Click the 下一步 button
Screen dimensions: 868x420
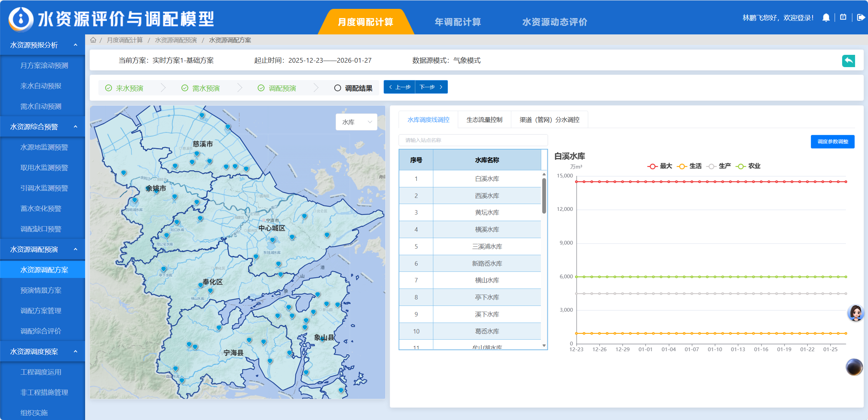coord(431,87)
